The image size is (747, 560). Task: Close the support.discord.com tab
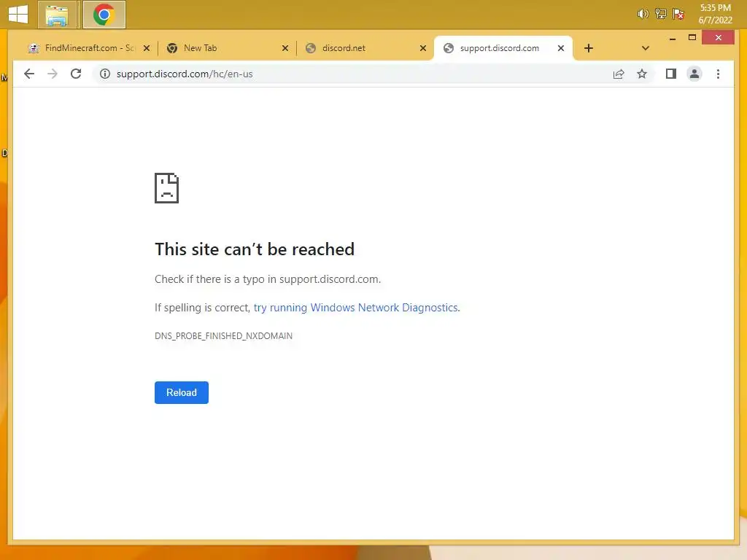coord(561,48)
